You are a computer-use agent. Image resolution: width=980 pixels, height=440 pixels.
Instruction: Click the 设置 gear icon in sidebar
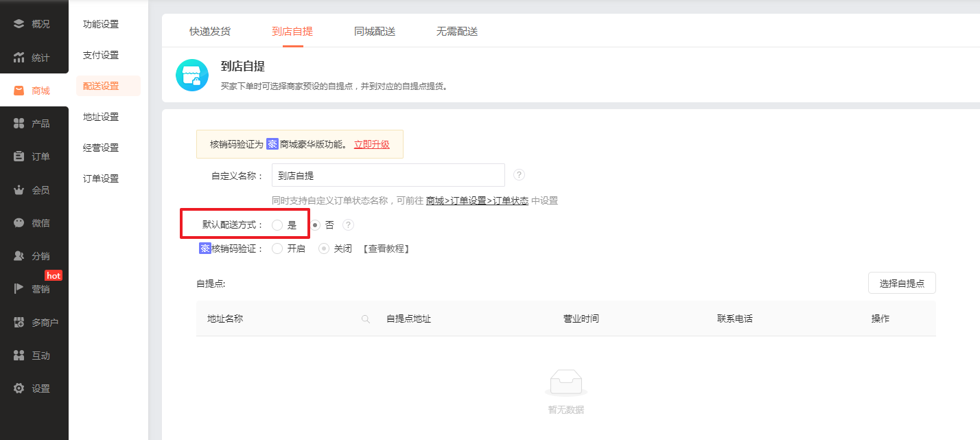19,389
